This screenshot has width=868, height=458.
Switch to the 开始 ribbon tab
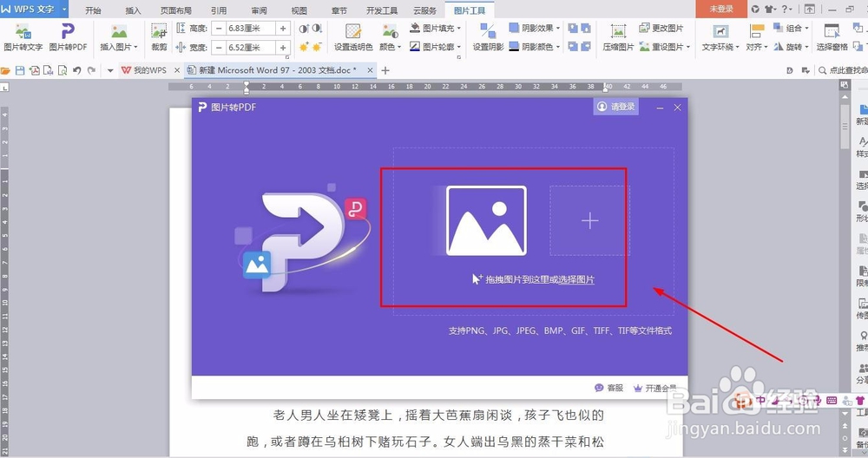click(93, 10)
